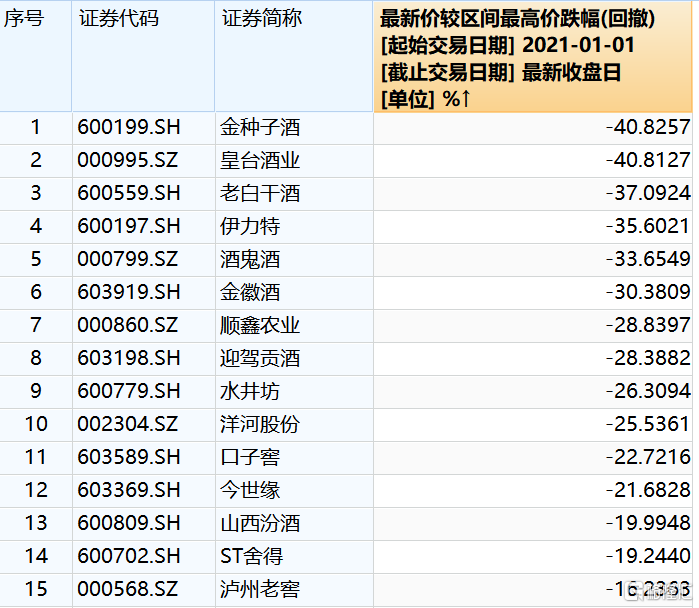699x608 pixels.
Task: Select value -19.9948
Action: point(648,523)
